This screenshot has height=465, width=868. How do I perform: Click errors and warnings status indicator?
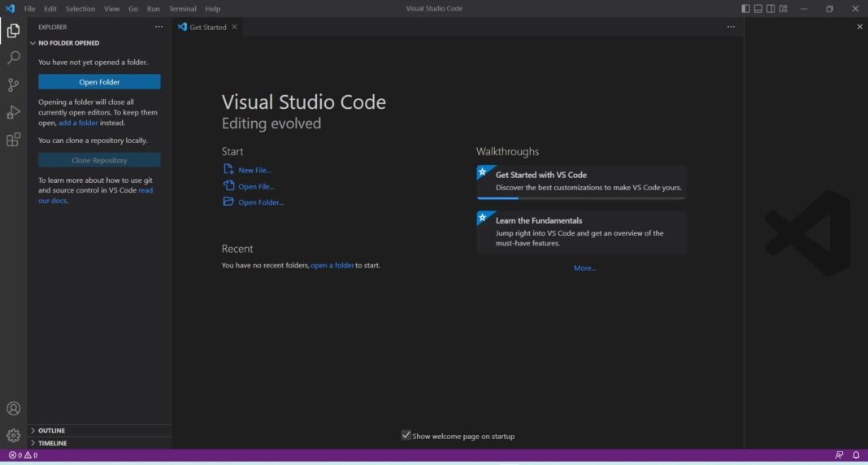(23, 455)
